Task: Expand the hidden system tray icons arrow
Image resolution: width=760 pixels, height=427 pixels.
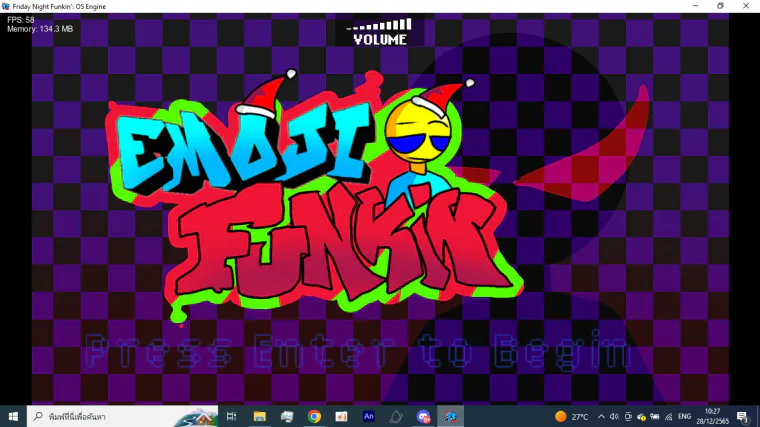Action: pos(601,416)
